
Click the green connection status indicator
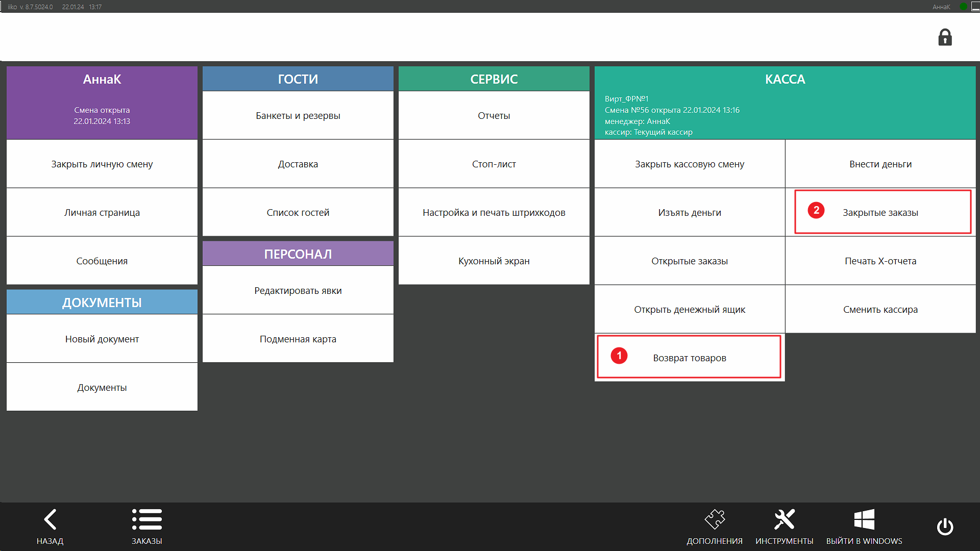pyautogui.click(x=963, y=7)
